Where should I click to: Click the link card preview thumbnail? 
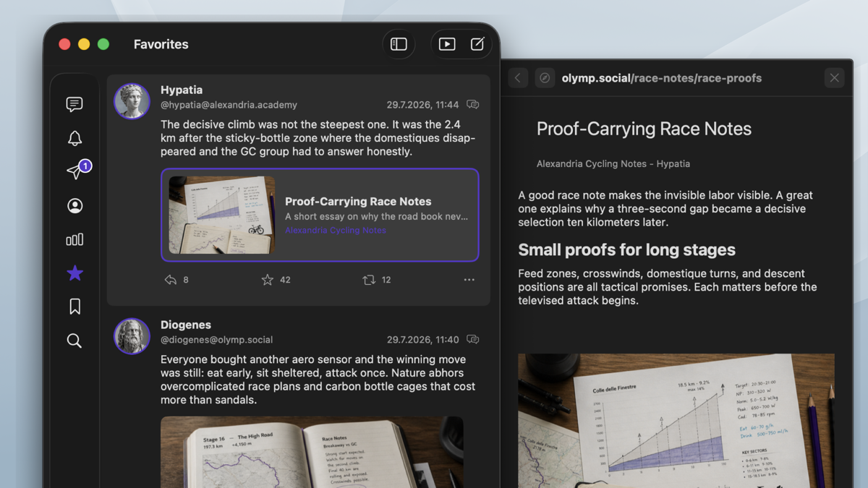coord(222,215)
